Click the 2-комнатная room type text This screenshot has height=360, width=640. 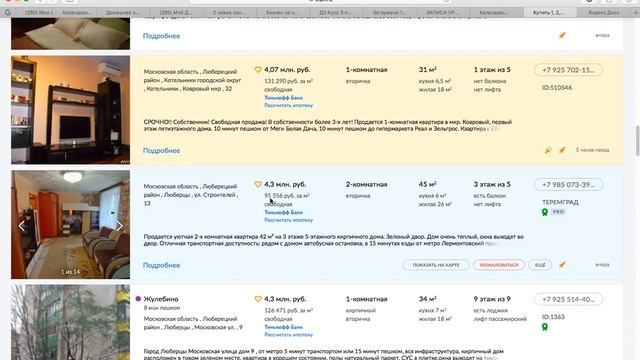point(367,184)
